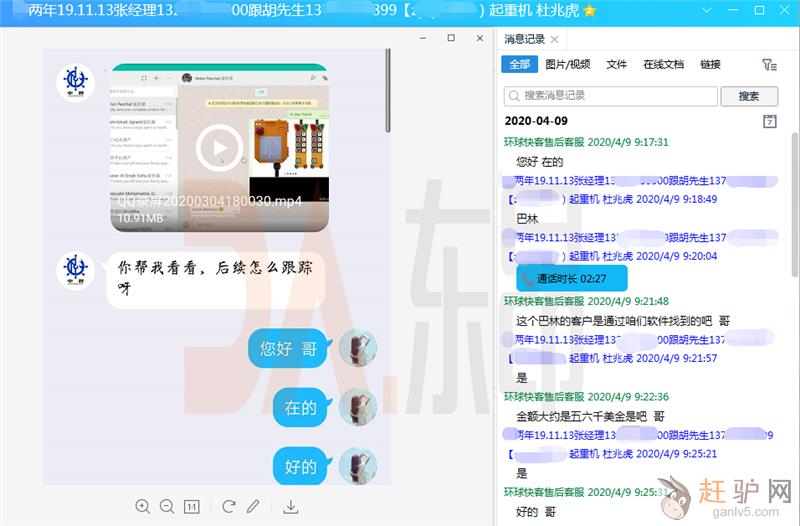Click the 通话时长 02:27 call record
The width and height of the screenshot is (800, 526).
click(572, 279)
